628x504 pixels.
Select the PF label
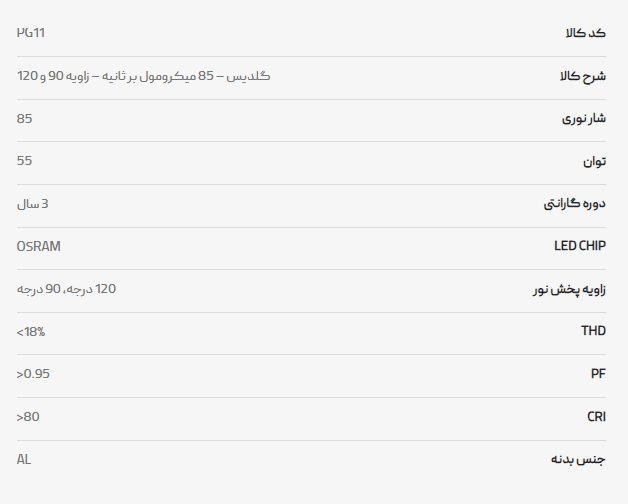tap(598, 373)
